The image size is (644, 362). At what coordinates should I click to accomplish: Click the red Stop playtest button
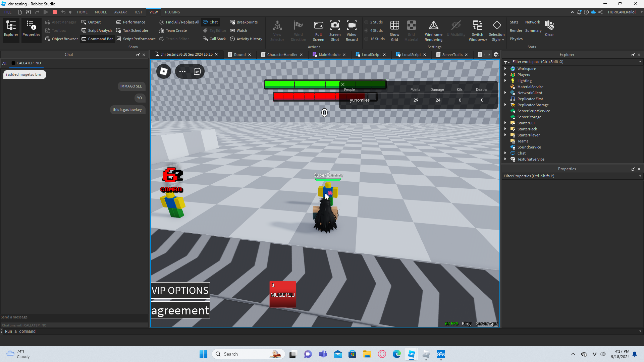click(55, 12)
